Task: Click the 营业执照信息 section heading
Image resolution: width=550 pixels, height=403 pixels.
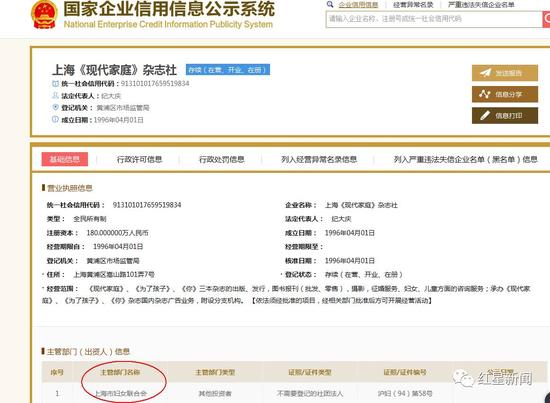Action: 69,188
